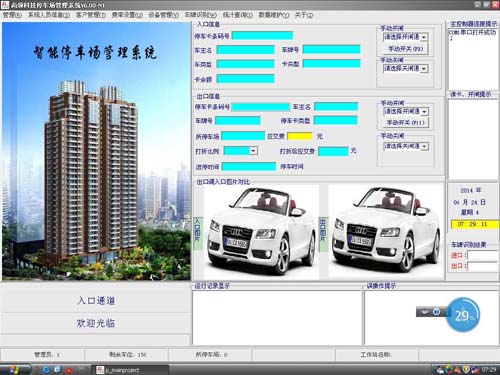Open the Windows Start button

click(x=15, y=370)
